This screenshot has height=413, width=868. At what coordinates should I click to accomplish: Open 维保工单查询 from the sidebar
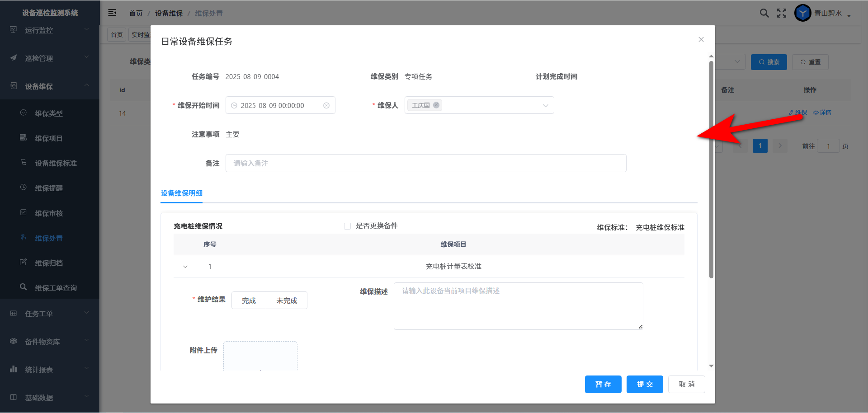(56, 288)
